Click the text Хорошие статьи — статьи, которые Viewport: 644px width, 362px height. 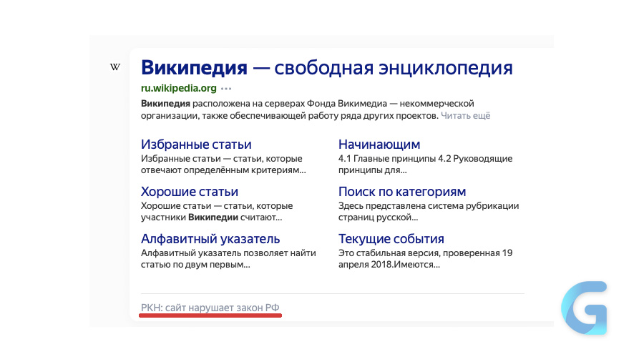click(x=217, y=205)
